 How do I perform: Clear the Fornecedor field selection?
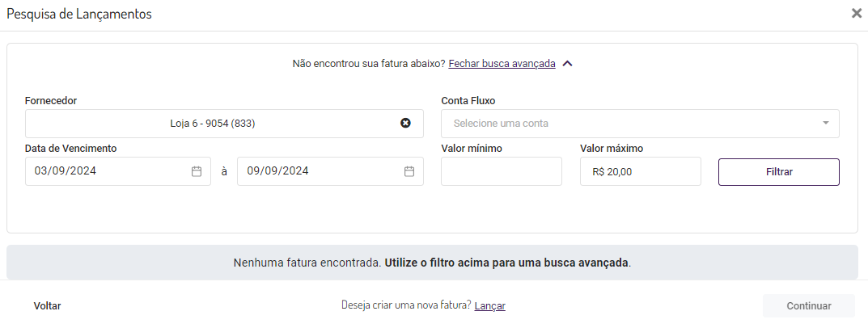click(x=406, y=124)
